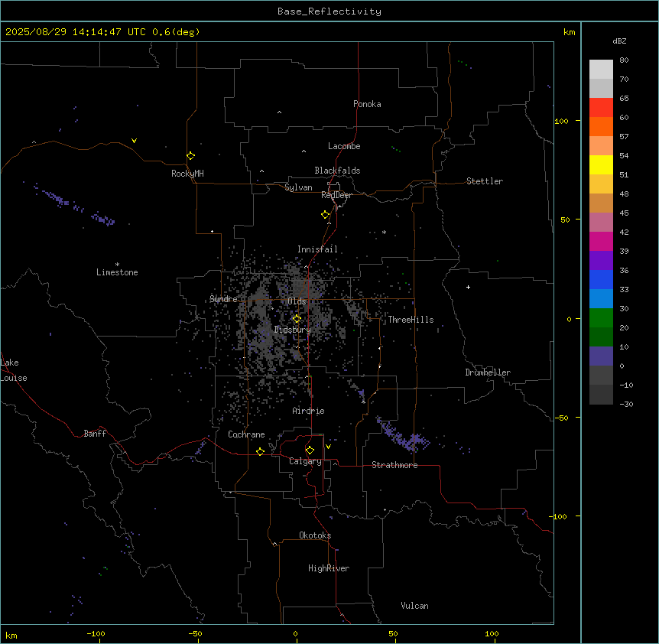
Task: Click the Lacombe city label
Action: (x=344, y=146)
